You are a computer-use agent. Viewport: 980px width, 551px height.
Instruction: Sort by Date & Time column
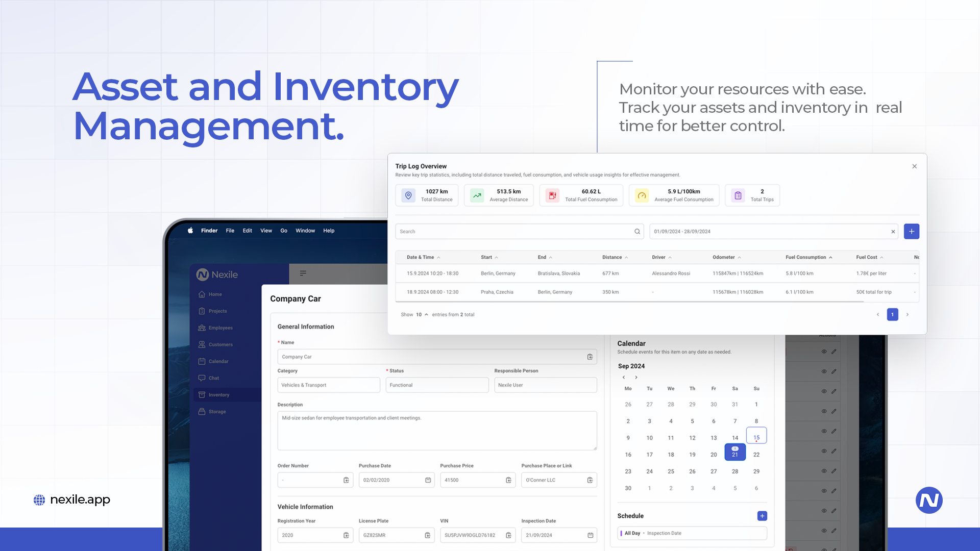(423, 257)
